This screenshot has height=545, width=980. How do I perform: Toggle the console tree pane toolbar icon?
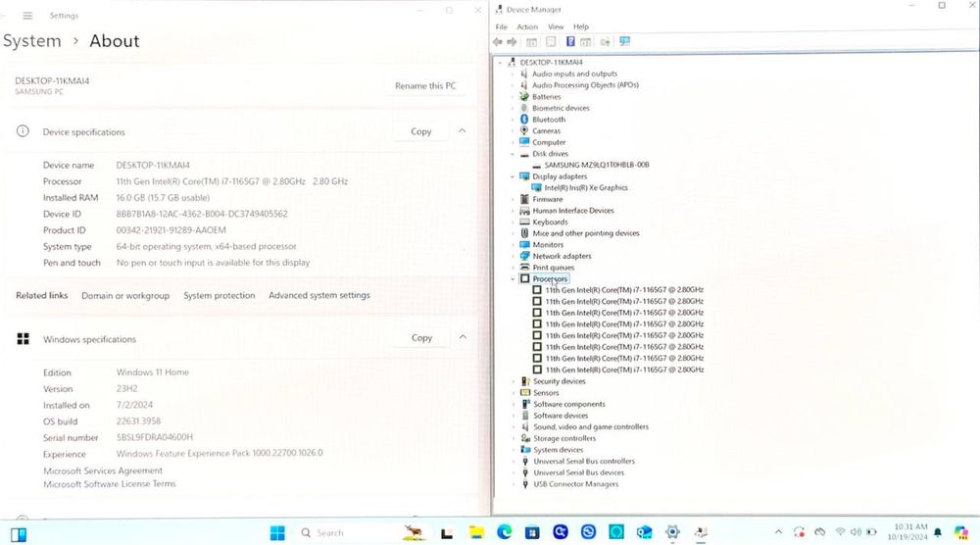point(531,42)
